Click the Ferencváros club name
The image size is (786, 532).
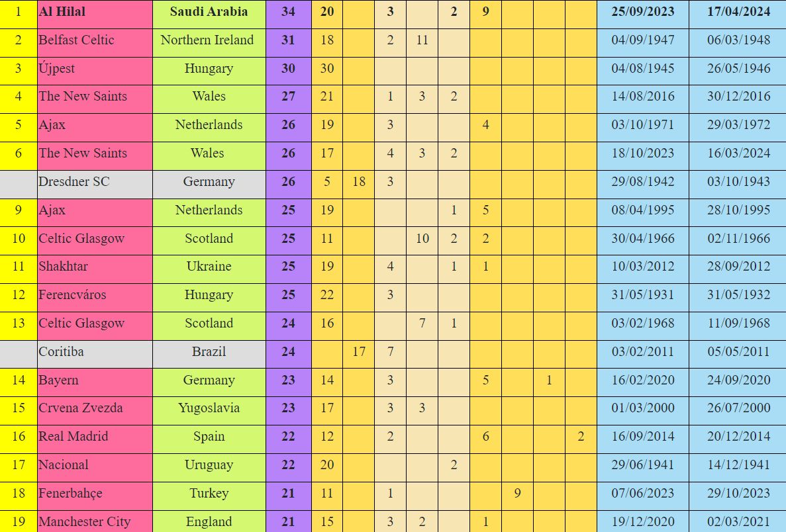coord(72,295)
